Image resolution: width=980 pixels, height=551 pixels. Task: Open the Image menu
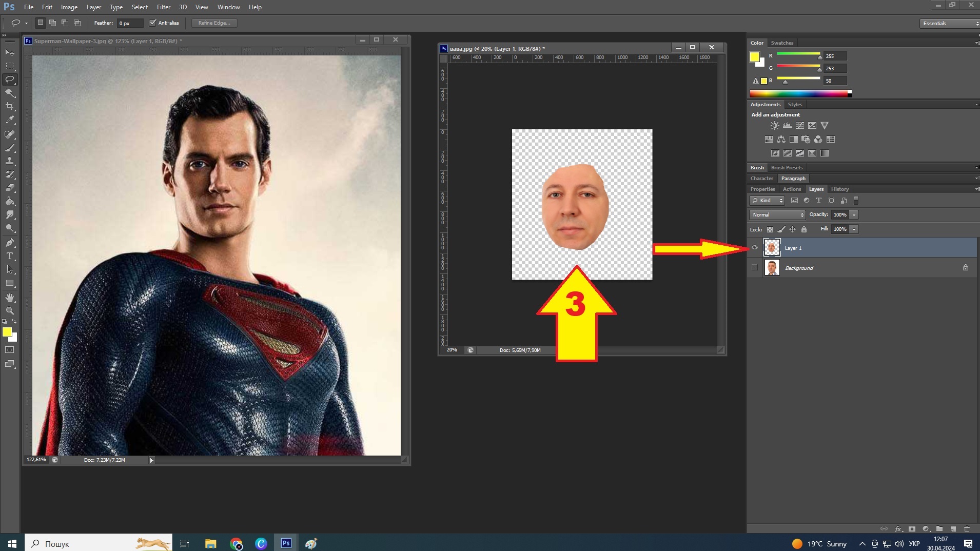[x=69, y=7]
